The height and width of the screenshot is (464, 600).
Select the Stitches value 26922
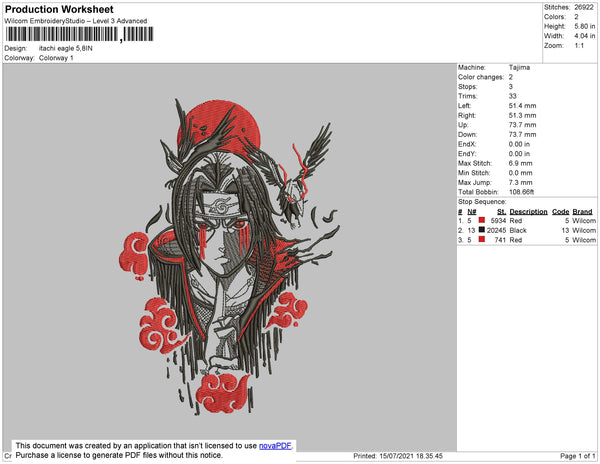[584, 7]
